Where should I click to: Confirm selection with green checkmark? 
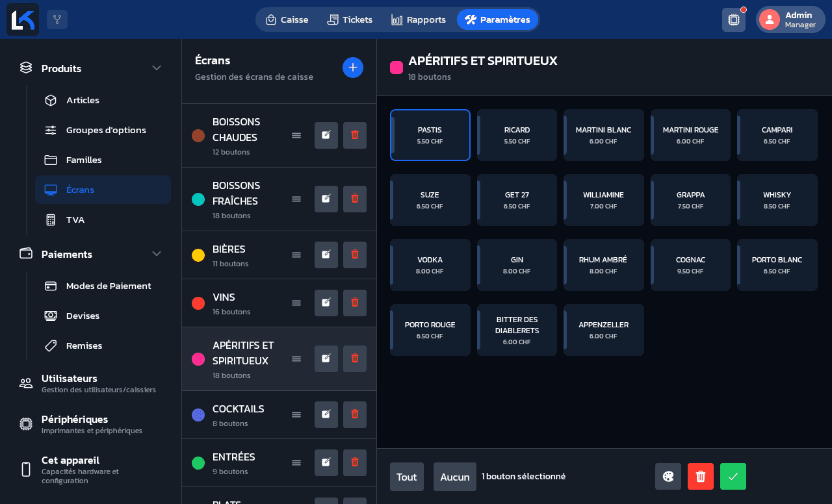(x=733, y=476)
